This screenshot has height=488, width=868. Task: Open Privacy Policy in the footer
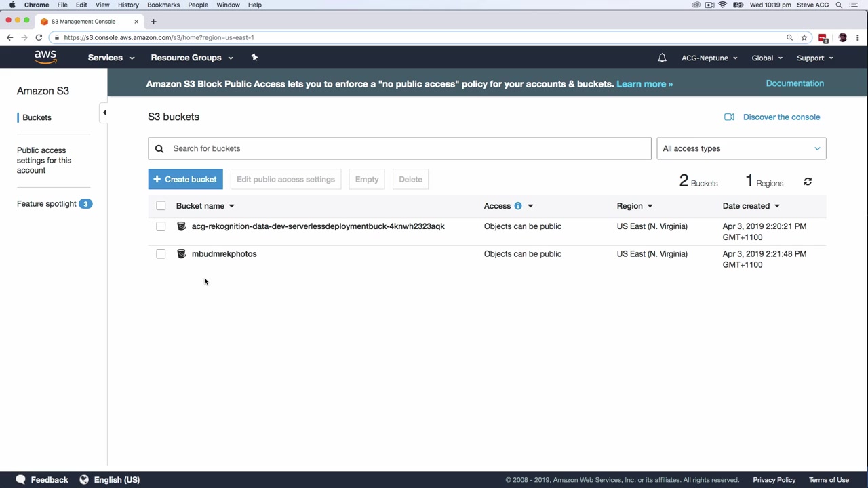pos(774,480)
